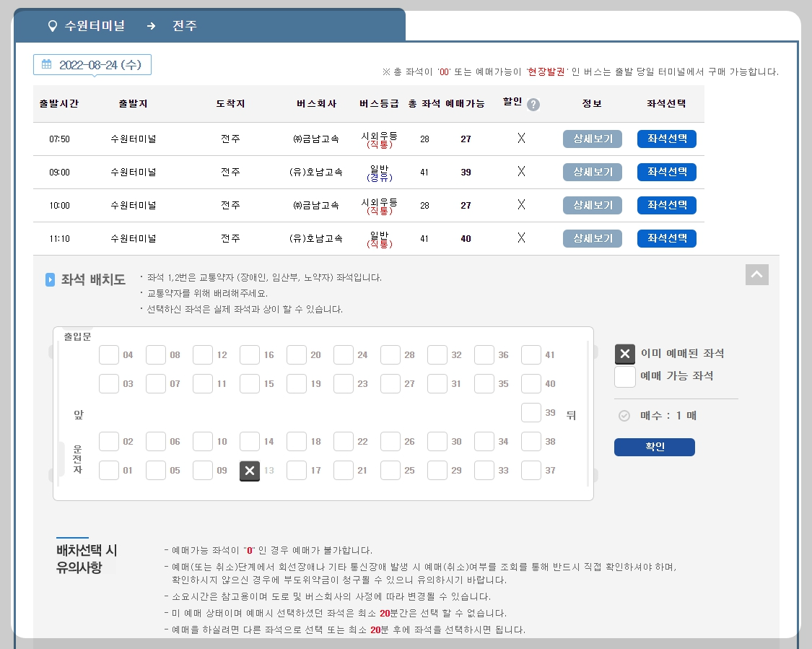Open details for the 09:00 호남고속 bus

(592, 172)
